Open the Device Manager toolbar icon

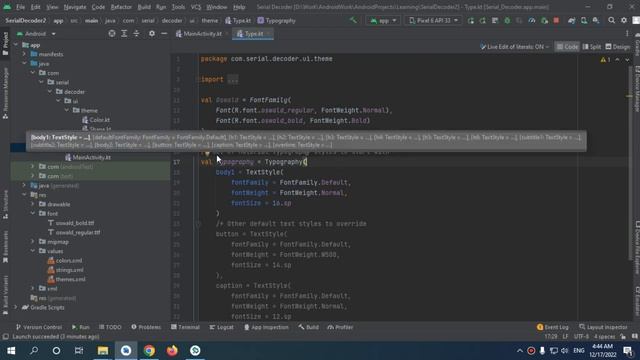[584, 20]
